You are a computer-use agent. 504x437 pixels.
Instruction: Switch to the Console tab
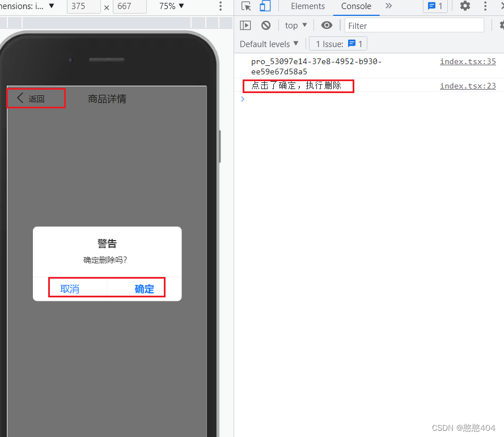[x=356, y=6]
